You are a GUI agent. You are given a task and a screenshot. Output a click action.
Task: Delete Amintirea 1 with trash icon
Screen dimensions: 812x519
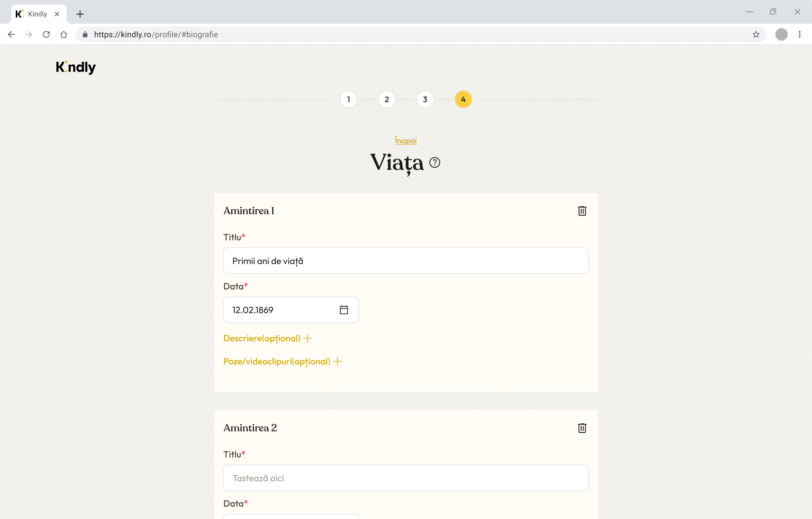tap(582, 211)
